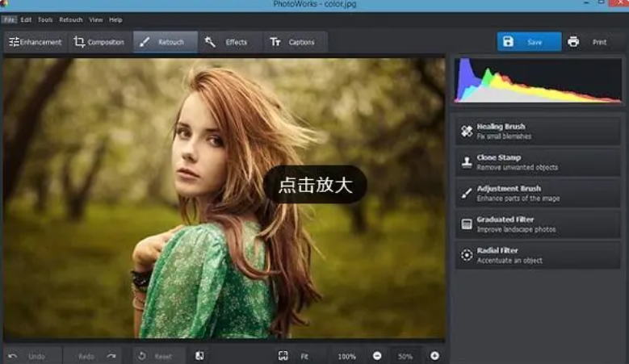
Task: Open the Effects tab
Action: [x=227, y=42]
